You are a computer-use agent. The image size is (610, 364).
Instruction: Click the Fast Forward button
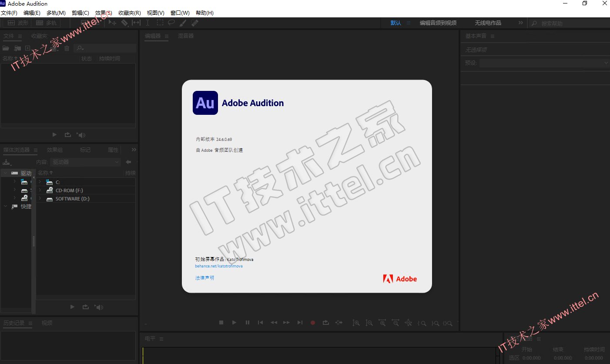pos(286,323)
